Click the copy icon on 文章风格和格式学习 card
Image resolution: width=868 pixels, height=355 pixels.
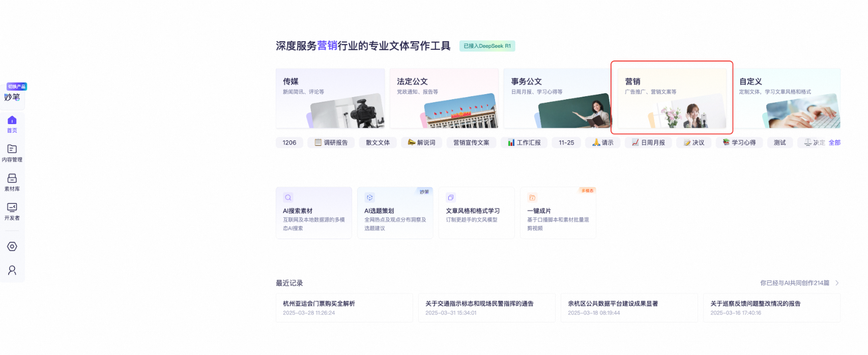(451, 197)
